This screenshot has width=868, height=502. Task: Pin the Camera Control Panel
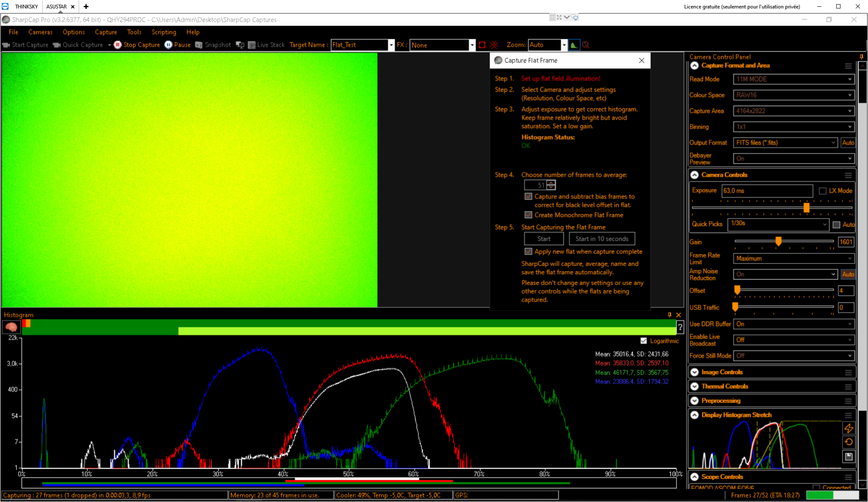861,57
